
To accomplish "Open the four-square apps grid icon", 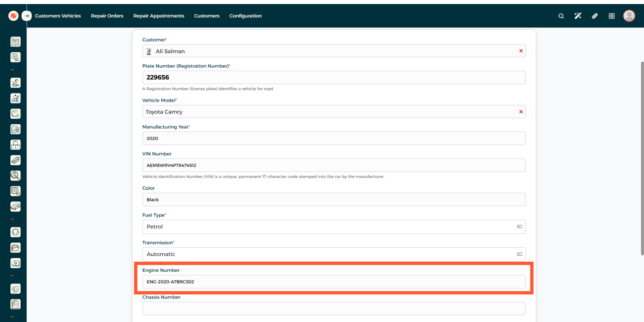I will (x=611, y=16).
